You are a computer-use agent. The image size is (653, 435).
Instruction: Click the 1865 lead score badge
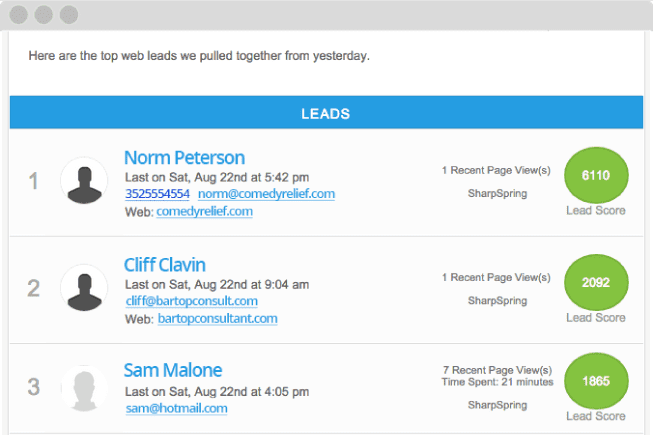(x=596, y=381)
